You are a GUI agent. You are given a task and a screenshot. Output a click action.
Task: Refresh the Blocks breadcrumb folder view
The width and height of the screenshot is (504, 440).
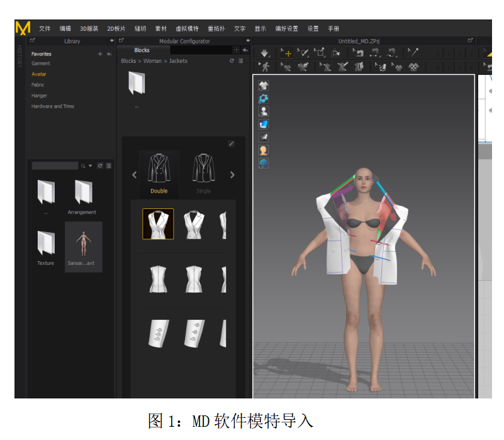[x=232, y=61]
